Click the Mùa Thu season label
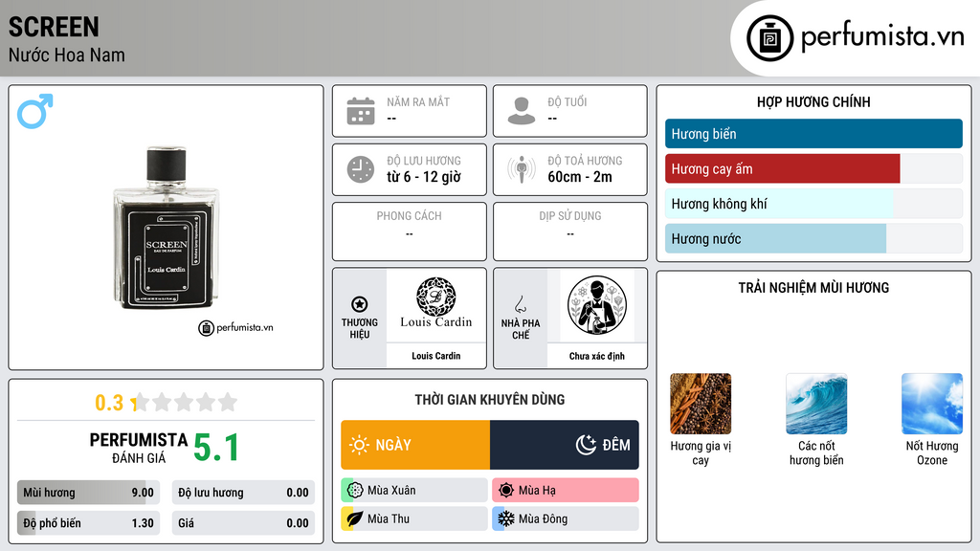 tap(389, 518)
